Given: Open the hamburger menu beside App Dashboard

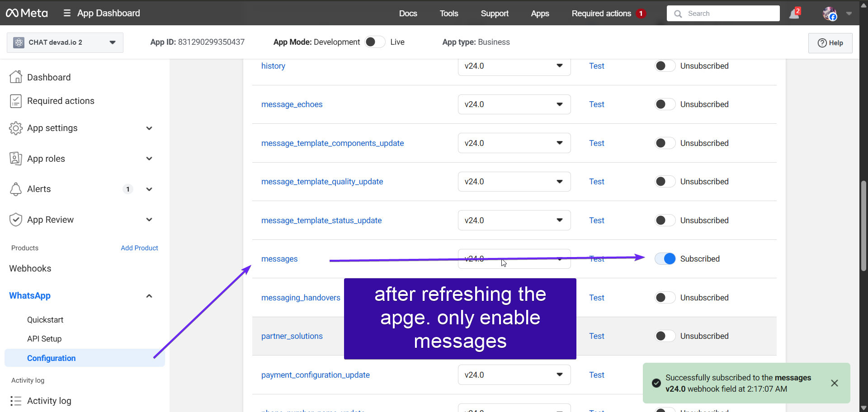Looking at the screenshot, I should 67,13.
